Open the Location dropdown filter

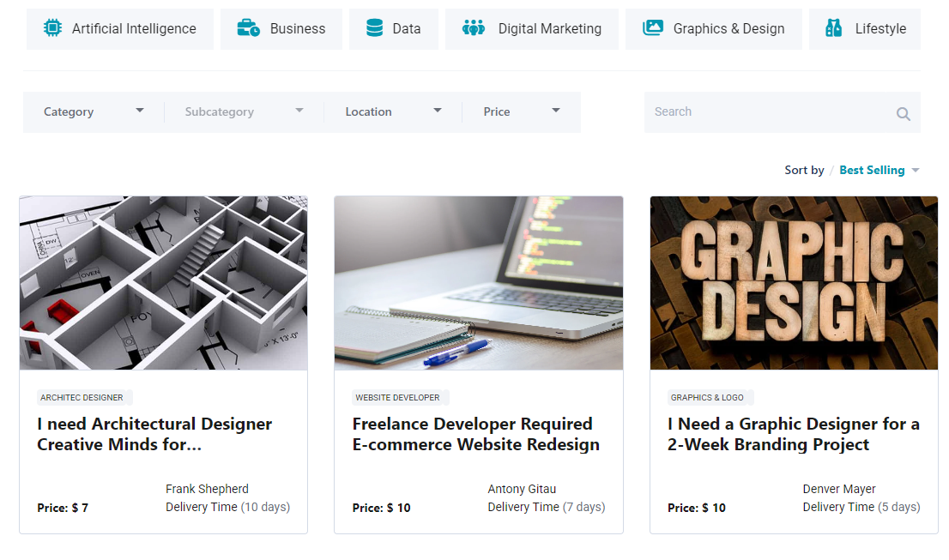click(393, 111)
